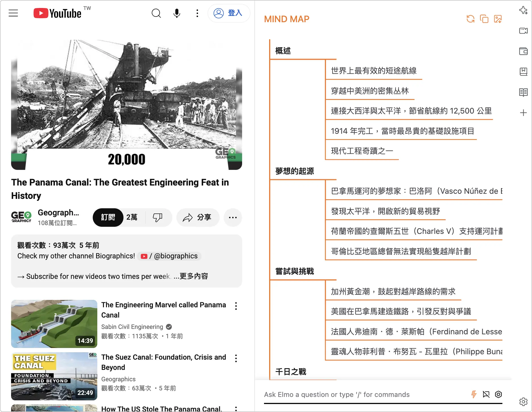532x412 pixels.
Task: Select 美國在巴拿馬建造鐵路 node
Action: tap(401, 312)
